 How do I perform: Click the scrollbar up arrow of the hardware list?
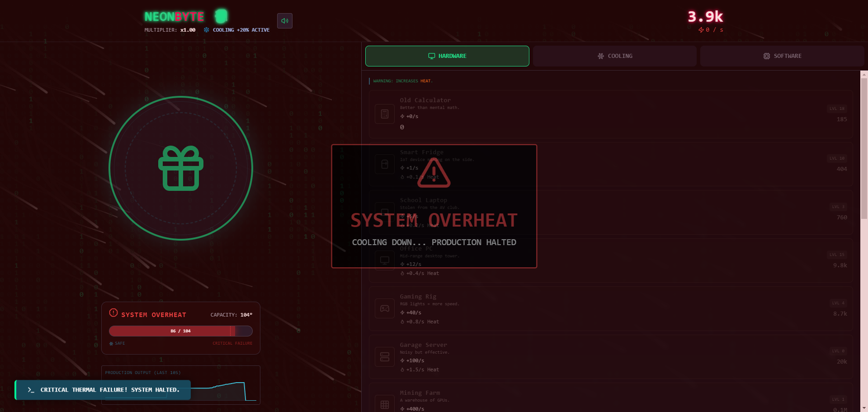point(864,74)
